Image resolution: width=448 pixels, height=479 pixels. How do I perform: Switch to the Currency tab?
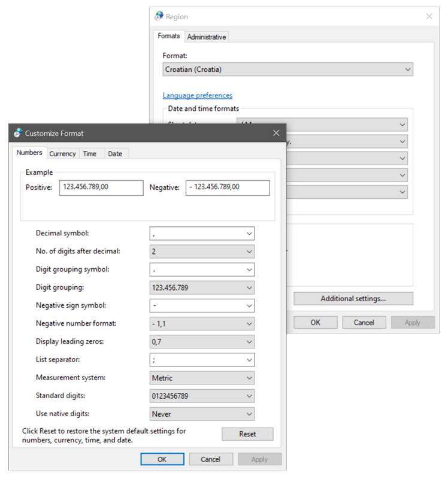[x=62, y=154]
